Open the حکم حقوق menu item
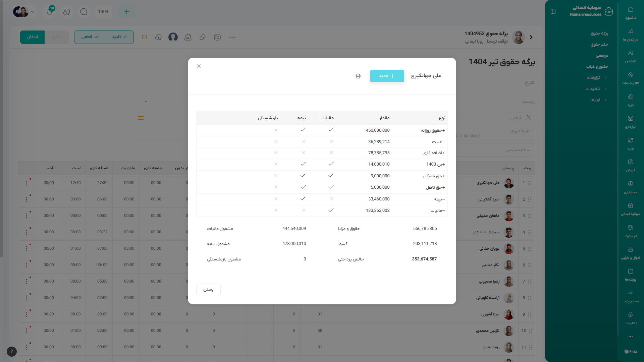The height and width of the screenshot is (362, 644). (599, 45)
